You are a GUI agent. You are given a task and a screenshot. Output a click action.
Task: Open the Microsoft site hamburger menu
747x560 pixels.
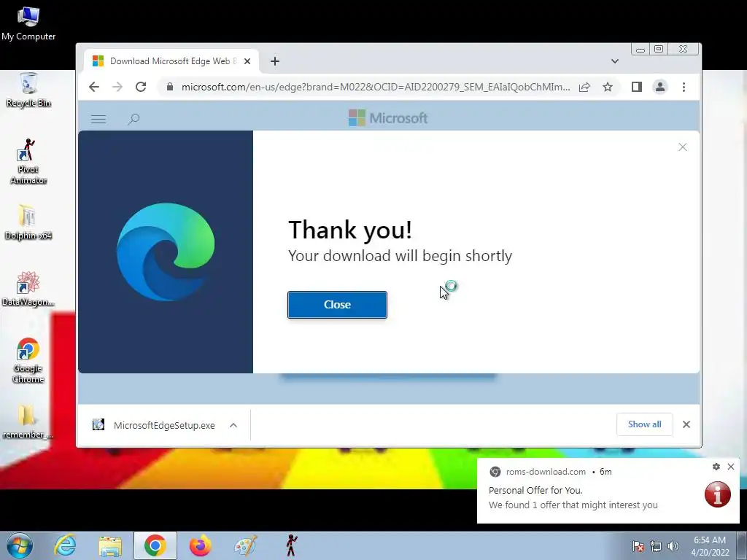[x=98, y=119]
